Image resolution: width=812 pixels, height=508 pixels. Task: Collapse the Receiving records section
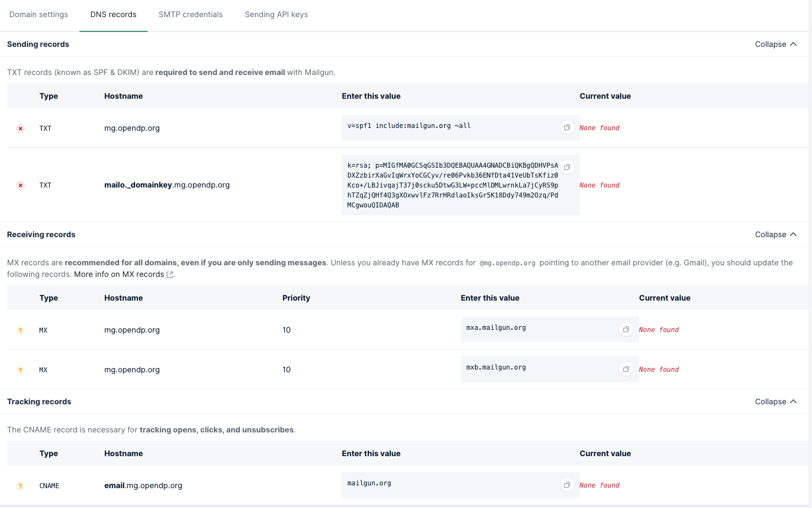pyautogui.click(x=776, y=234)
